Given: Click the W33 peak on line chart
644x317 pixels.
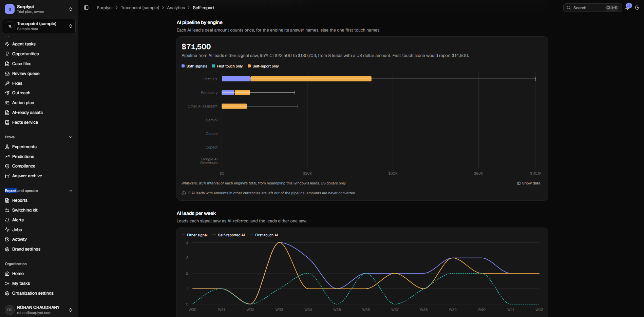Looking at the screenshot, I should (x=279, y=242).
